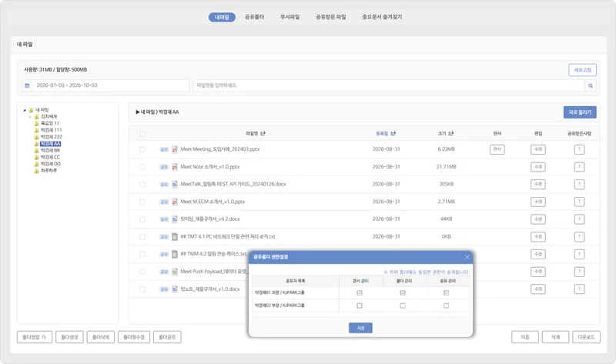Sort by 등록일 using its sort icon
This screenshot has width=616, height=364.
393,133
